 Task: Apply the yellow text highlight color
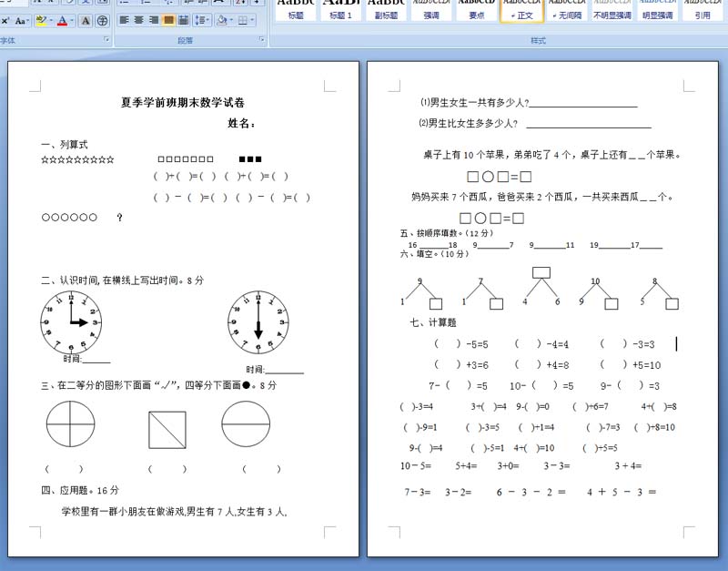(41, 21)
